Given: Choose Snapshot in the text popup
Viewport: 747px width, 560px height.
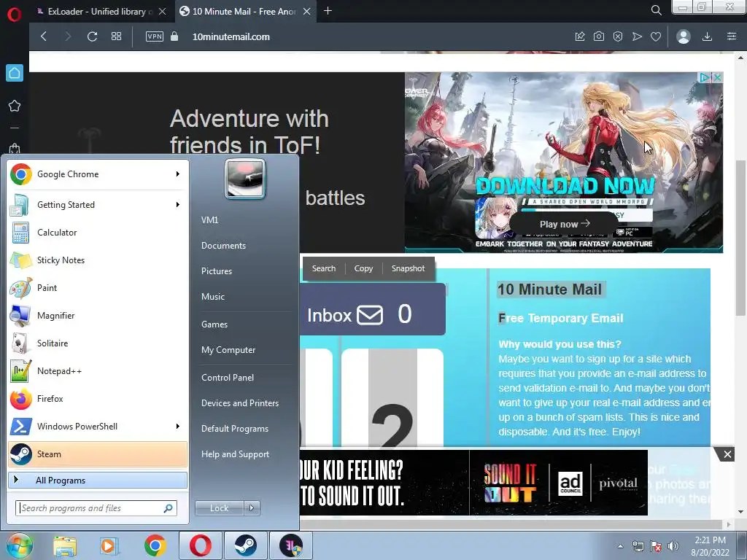Looking at the screenshot, I should (408, 268).
